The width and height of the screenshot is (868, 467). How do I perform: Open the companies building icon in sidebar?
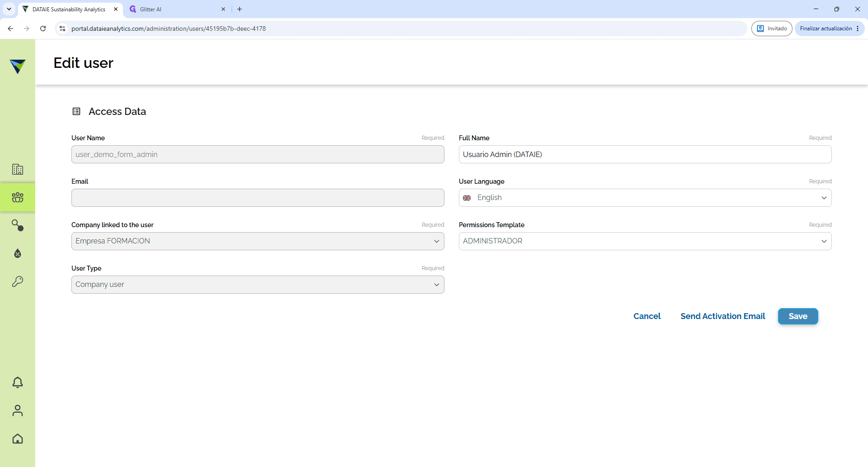coord(18,169)
